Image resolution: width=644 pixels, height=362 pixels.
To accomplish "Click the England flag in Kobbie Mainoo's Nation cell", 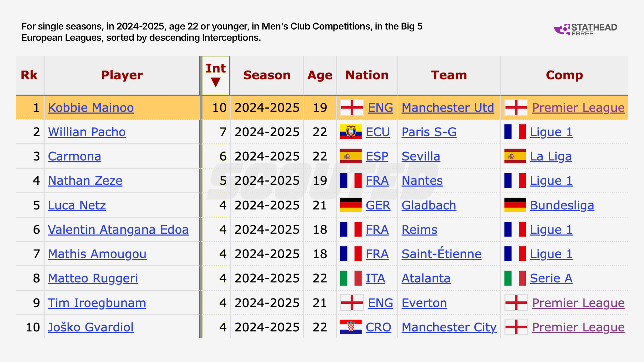I will pyautogui.click(x=352, y=108).
